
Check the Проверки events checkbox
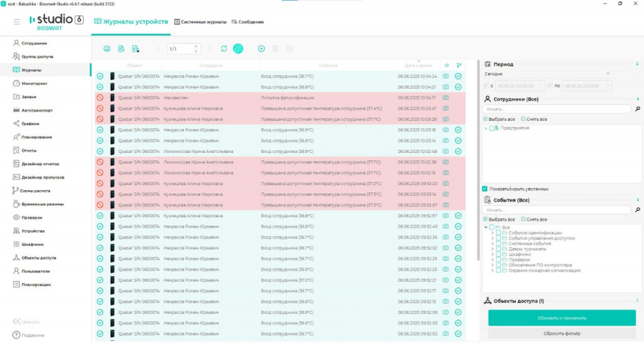498,260
